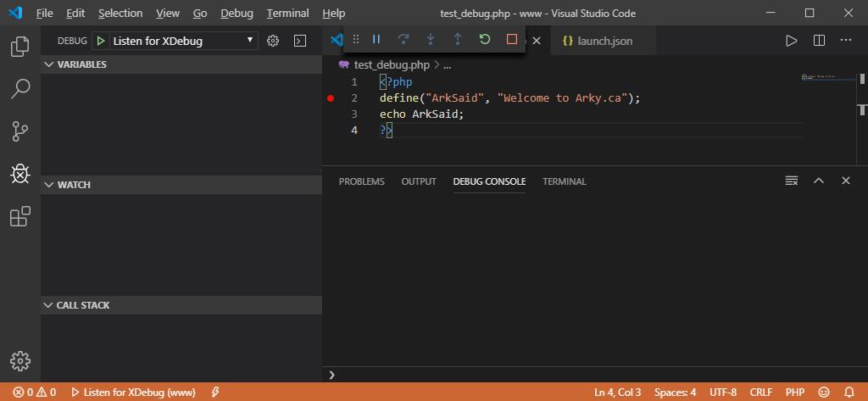Click test_debug.php in the breadcrumb
This screenshot has height=401, width=868.
click(x=392, y=64)
